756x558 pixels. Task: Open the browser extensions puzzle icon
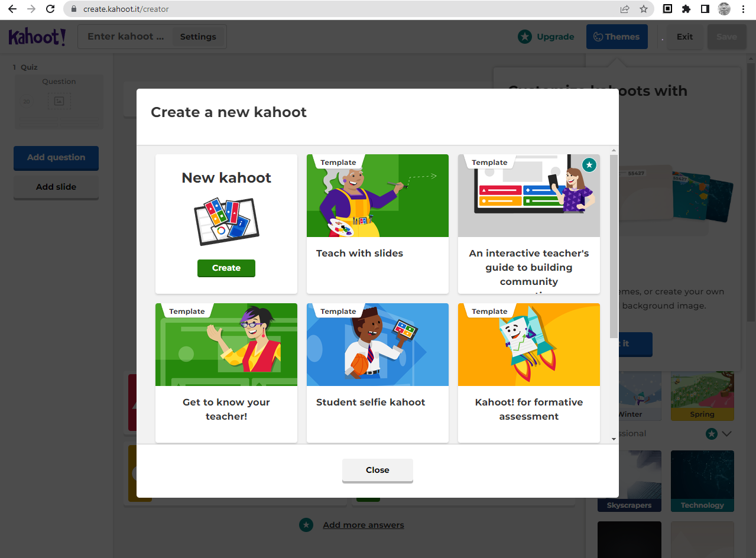click(686, 9)
